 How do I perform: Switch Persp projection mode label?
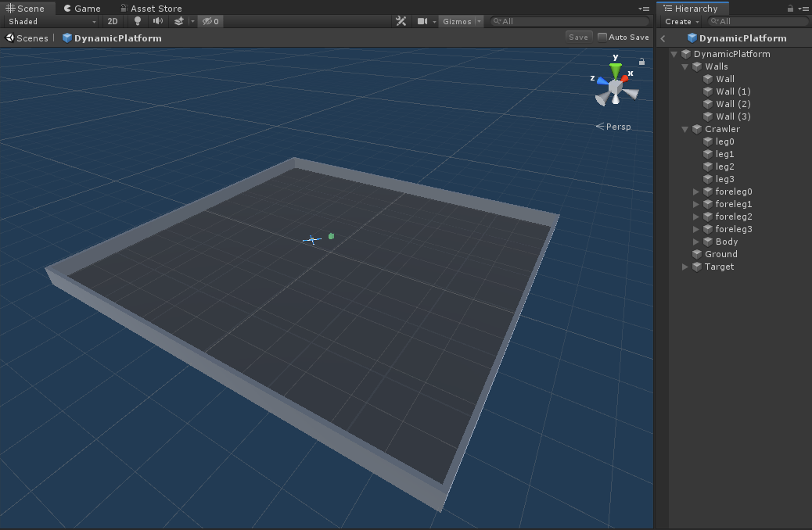(613, 127)
